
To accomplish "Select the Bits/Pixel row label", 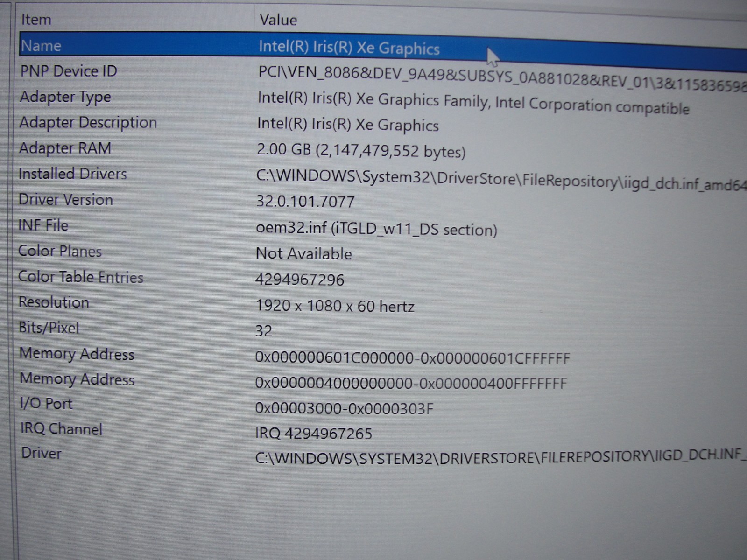I will pyautogui.click(x=49, y=328).
